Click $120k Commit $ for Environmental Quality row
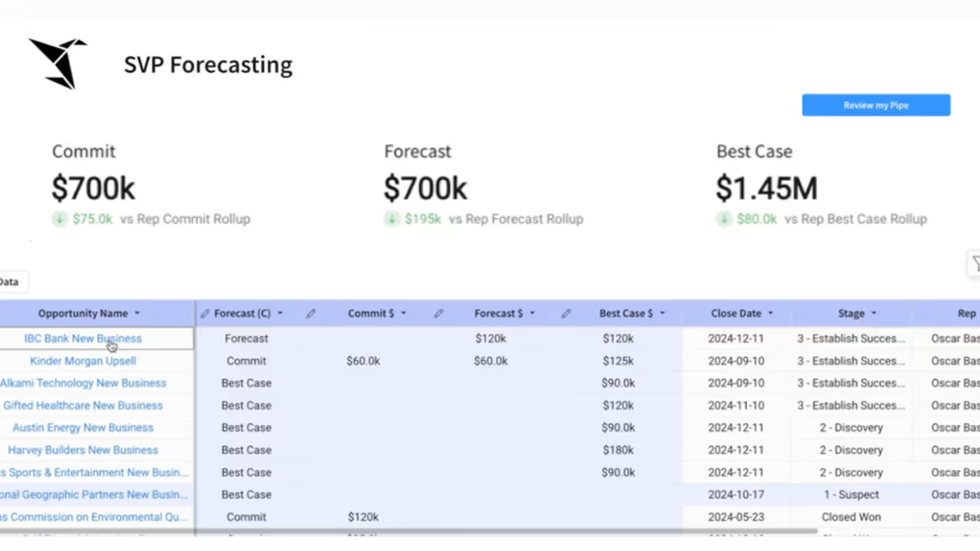Viewport: 980px width, 551px height. (363, 517)
